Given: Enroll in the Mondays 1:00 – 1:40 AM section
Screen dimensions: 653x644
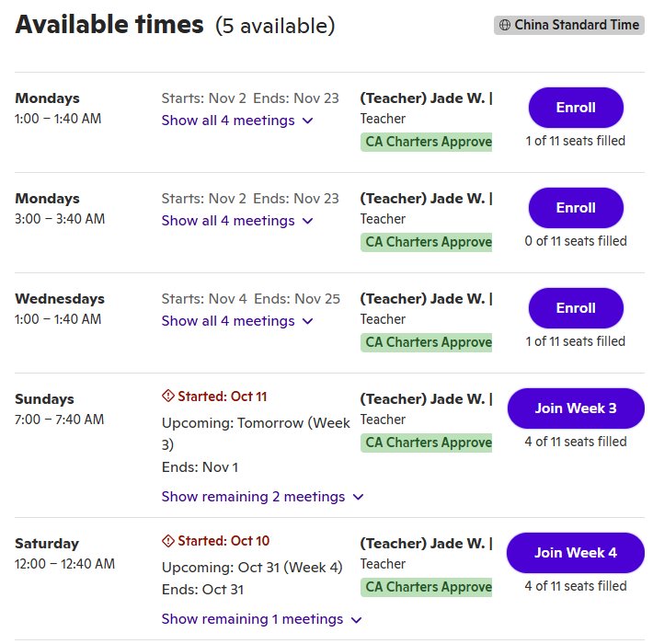Looking at the screenshot, I should click(576, 108).
